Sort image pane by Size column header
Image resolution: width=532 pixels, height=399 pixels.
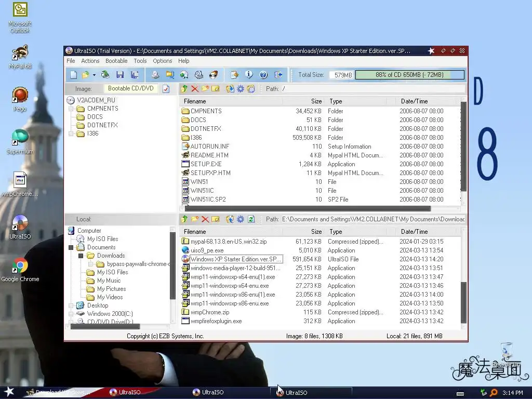tap(303, 101)
